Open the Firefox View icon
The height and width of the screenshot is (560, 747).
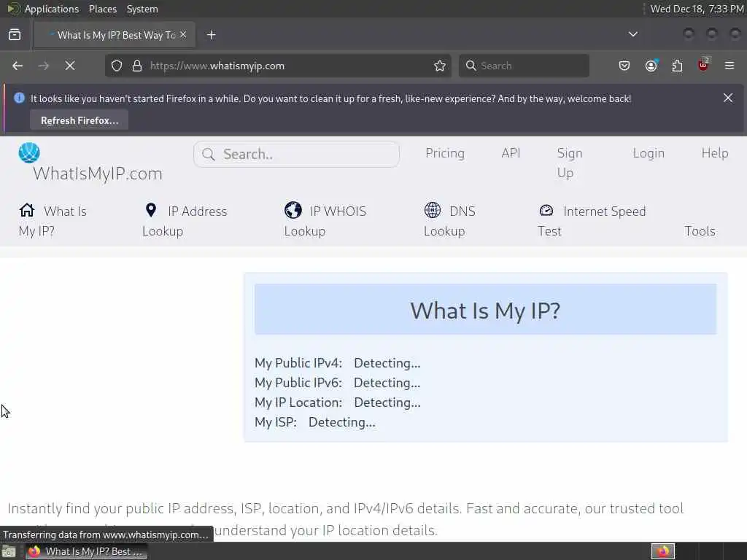tap(15, 35)
